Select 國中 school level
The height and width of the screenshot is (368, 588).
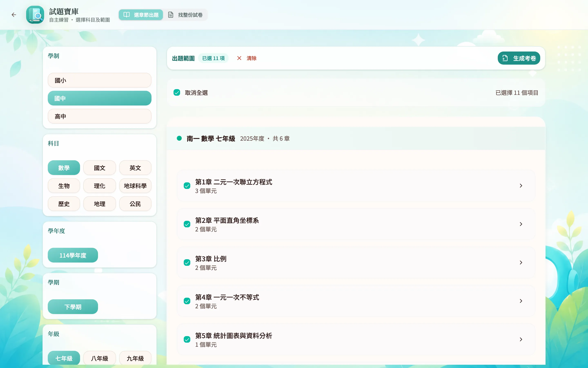click(x=99, y=98)
